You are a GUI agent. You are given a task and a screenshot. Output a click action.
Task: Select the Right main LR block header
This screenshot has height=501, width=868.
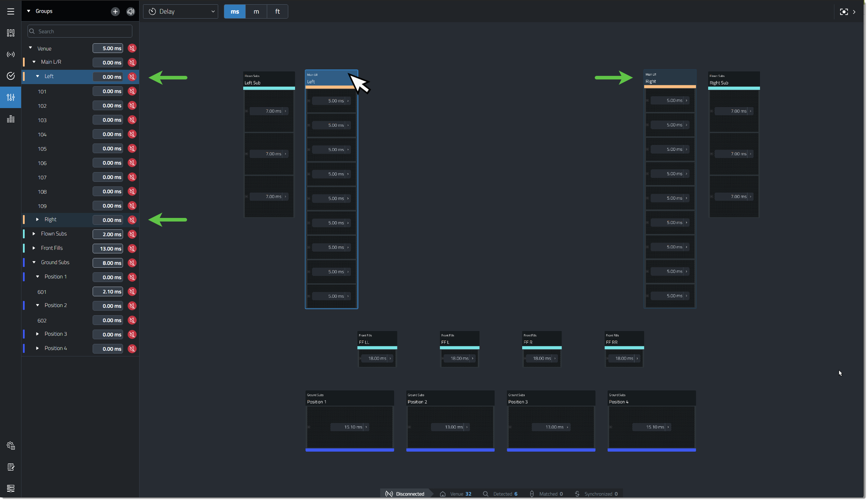670,78
